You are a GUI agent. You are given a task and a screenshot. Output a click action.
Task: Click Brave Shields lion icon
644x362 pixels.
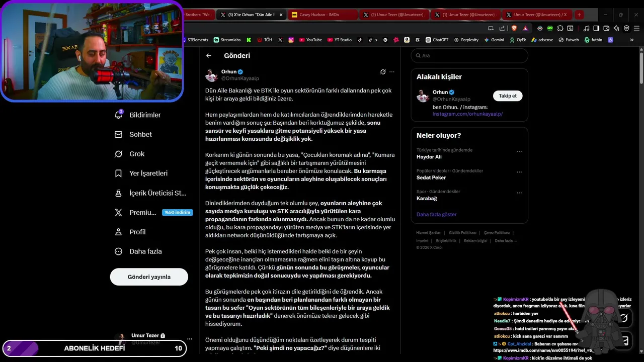(515, 28)
